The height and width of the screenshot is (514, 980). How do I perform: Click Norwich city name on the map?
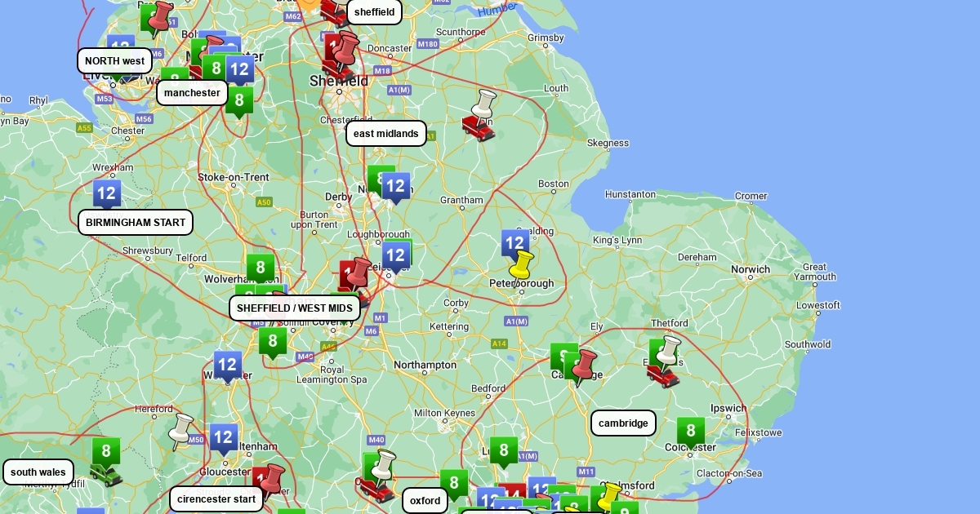(x=750, y=269)
